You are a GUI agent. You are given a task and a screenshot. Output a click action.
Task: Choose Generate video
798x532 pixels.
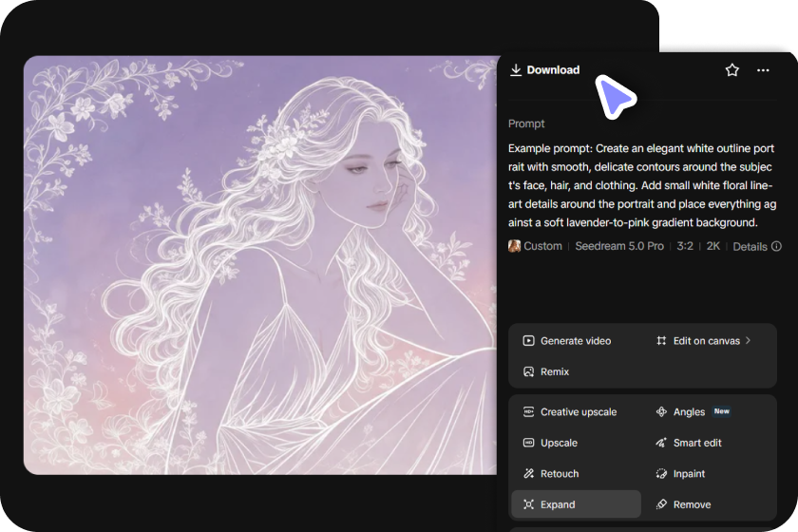click(567, 341)
